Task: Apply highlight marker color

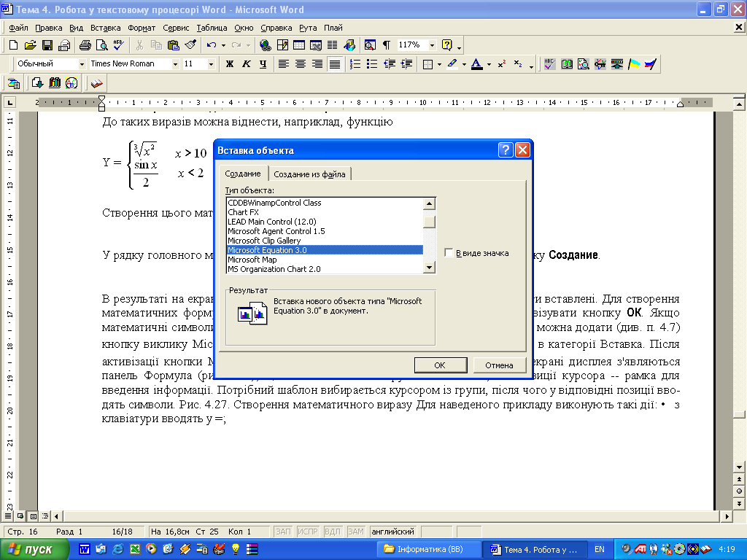Action: click(452, 64)
